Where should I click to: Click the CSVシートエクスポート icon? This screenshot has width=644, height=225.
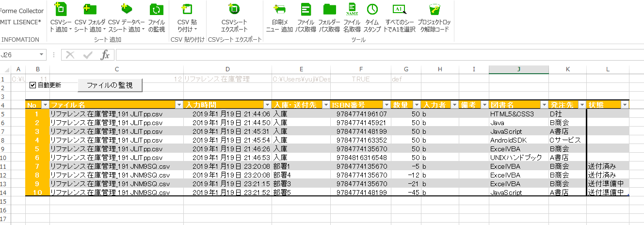tap(234, 9)
